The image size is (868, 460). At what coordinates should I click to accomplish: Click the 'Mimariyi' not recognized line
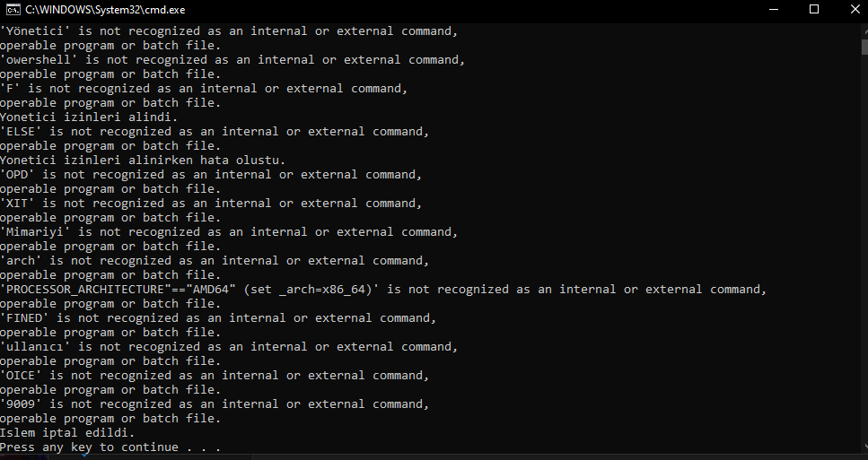coord(228,232)
